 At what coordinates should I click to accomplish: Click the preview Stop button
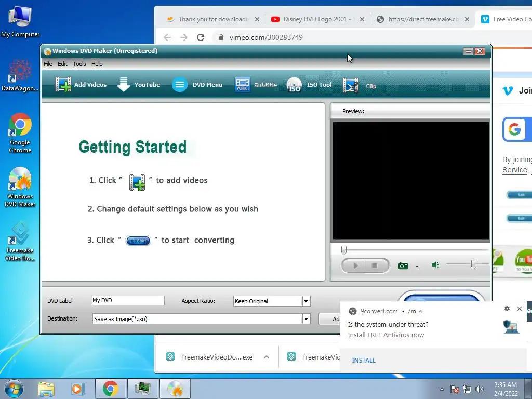[375, 265]
